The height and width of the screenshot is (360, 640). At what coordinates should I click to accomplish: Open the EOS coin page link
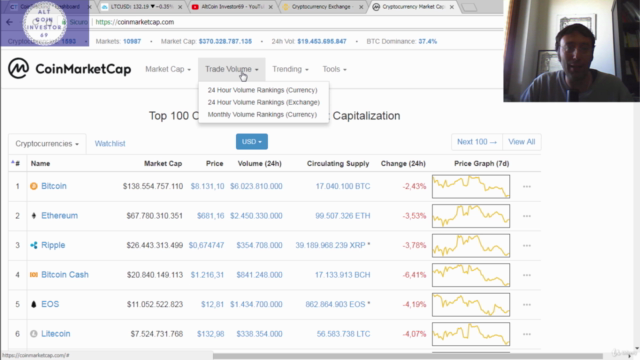[50, 304]
